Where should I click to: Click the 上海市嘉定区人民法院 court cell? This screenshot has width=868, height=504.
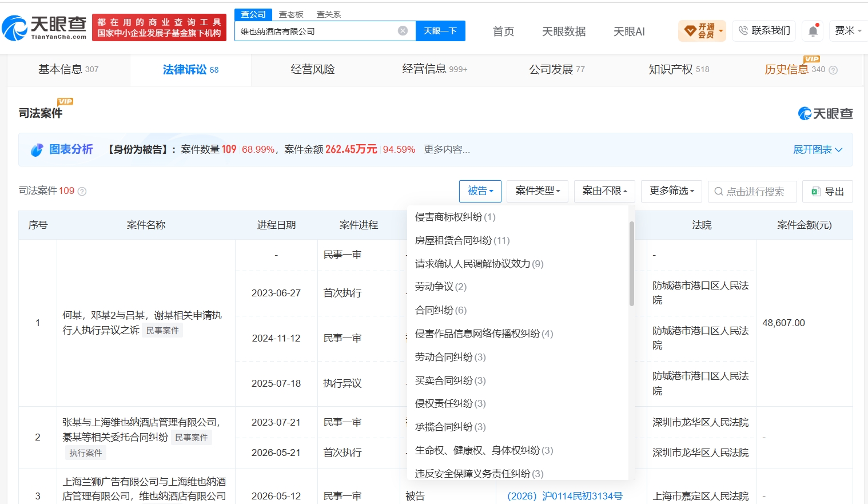(x=700, y=496)
